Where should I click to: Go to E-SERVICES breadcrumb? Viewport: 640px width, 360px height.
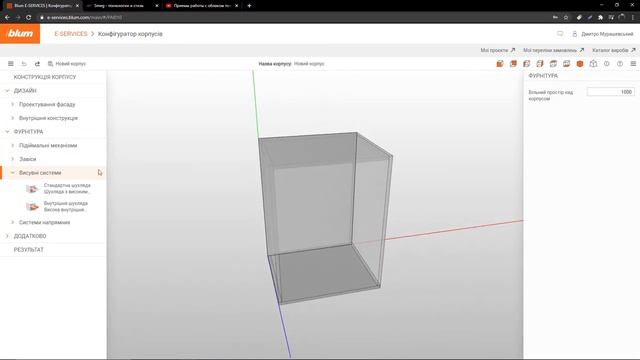71,34
